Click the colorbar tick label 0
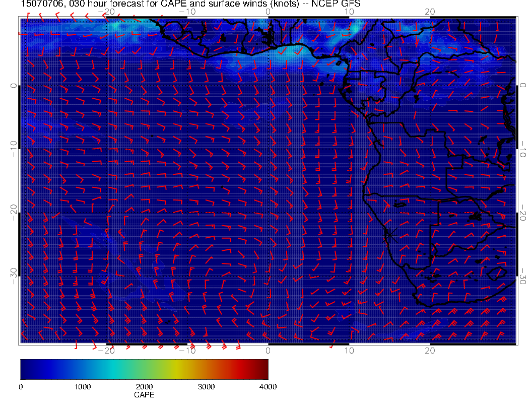Screen dimensions: 532x411 point(21,387)
